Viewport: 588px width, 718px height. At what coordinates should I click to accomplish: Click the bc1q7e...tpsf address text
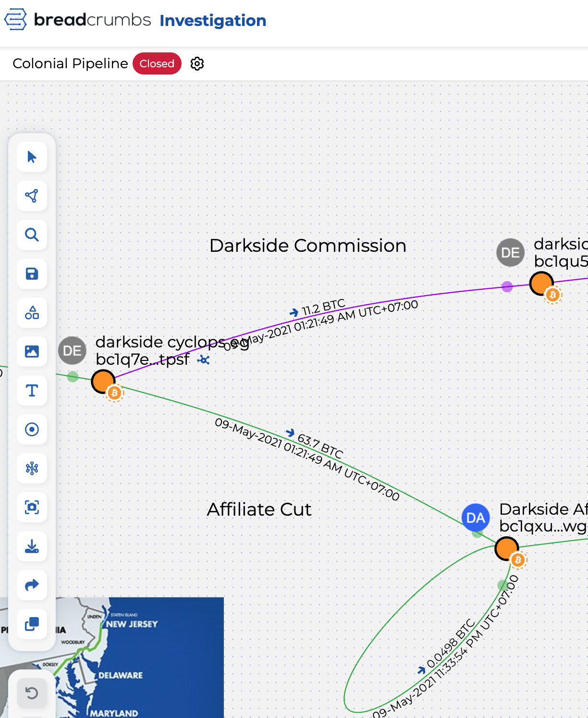pos(143,359)
